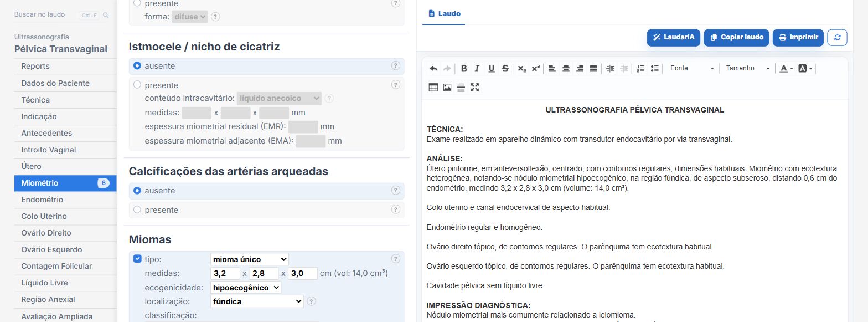The height and width of the screenshot is (322, 868).
Task: Open the Contagem Folicular section
Action: coord(65,266)
